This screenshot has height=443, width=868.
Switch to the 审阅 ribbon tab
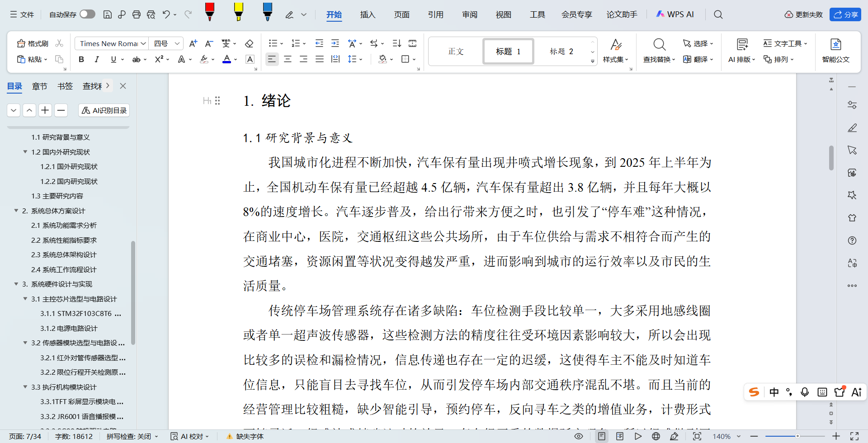470,14
